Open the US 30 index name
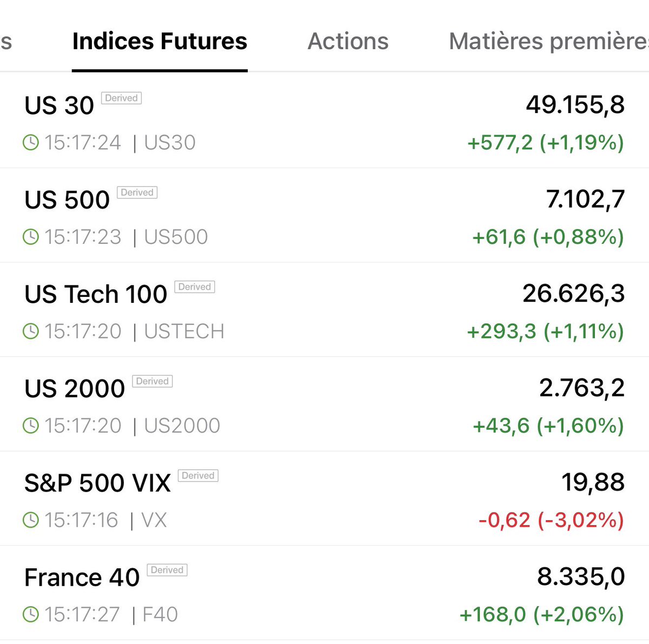This screenshot has height=644, width=649. pos(59,105)
